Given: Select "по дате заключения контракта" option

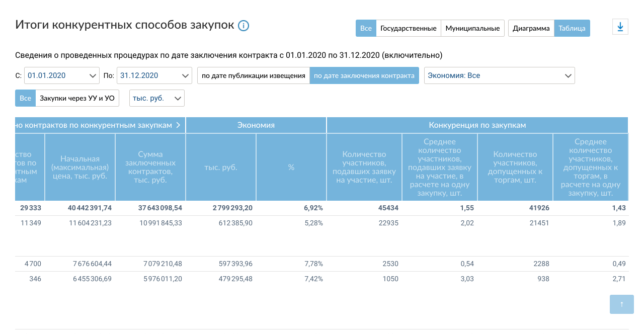Looking at the screenshot, I should [364, 76].
